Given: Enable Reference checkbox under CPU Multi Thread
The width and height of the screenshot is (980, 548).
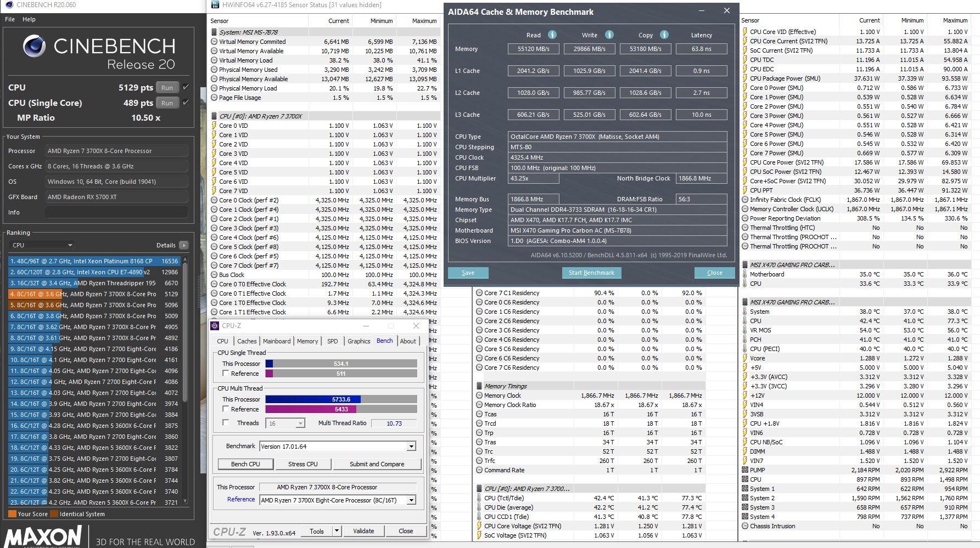Looking at the screenshot, I should point(226,409).
